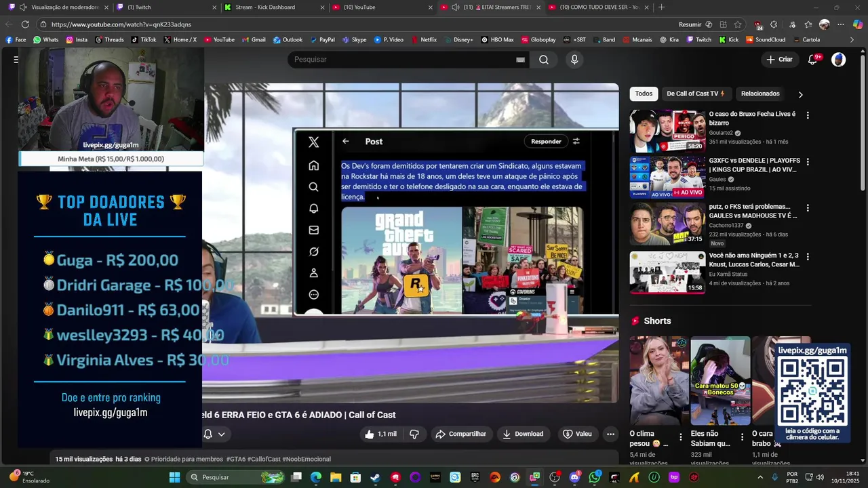Click the 'Criar' create button

tap(779, 60)
